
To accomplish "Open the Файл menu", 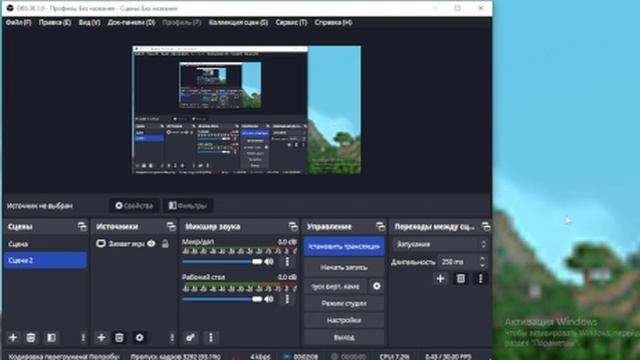I will (x=18, y=22).
